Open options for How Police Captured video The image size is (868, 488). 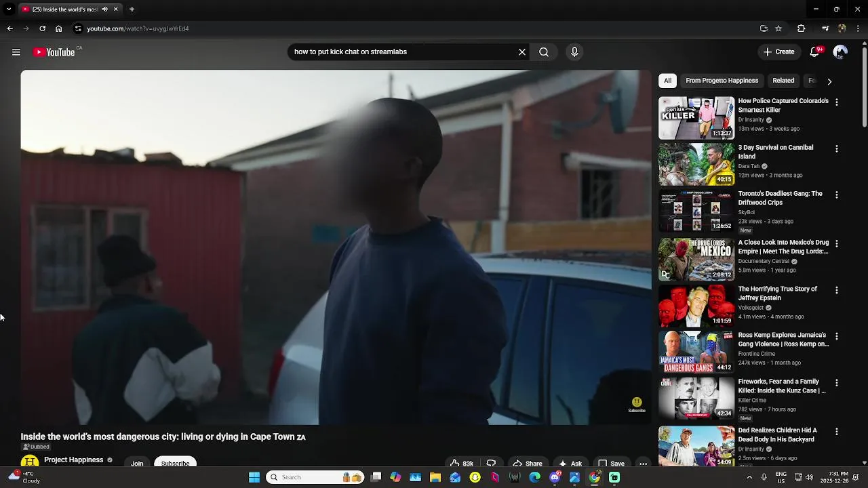coord(836,102)
